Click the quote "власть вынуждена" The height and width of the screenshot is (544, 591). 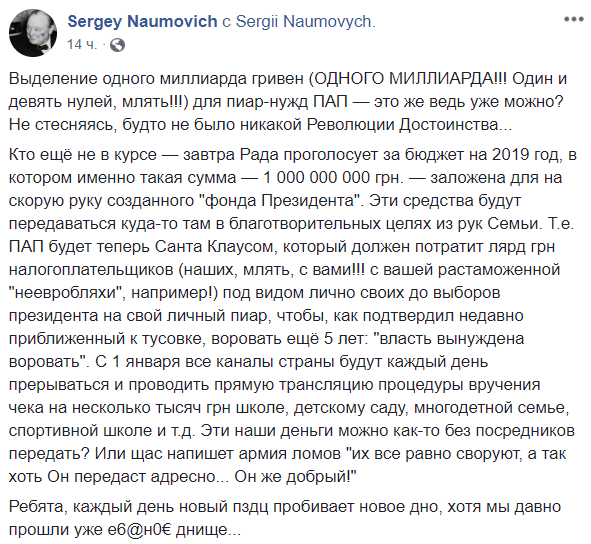pos(449,339)
